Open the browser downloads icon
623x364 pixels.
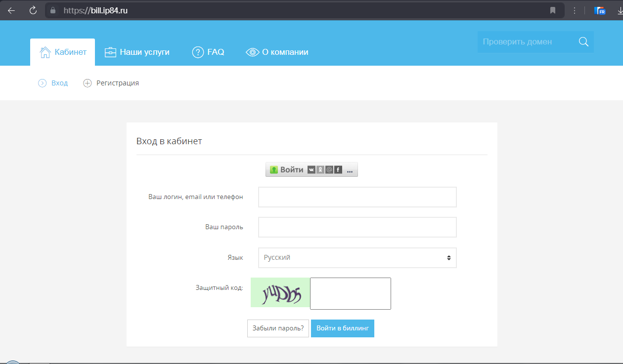(x=619, y=10)
